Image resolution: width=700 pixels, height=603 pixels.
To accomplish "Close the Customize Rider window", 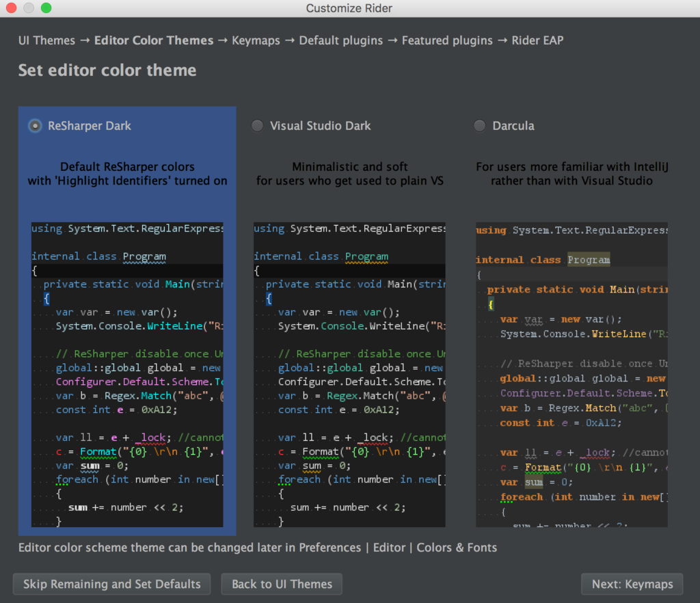I will point(11,8).
